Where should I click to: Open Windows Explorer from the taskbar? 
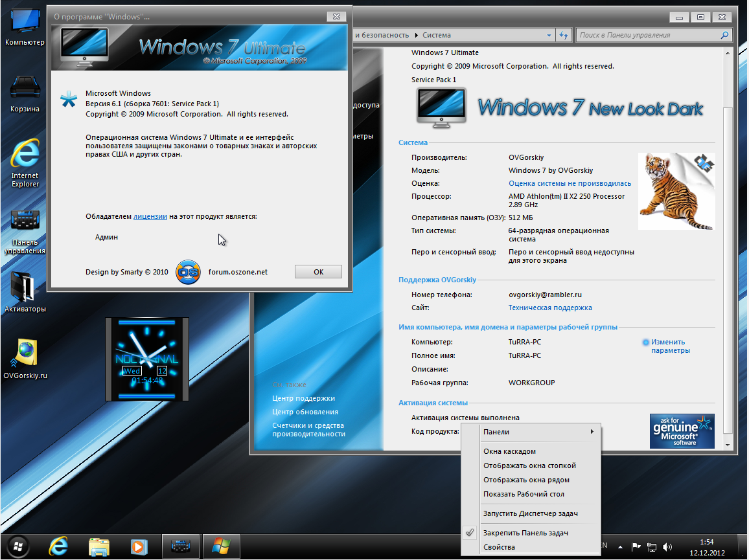(99, 547)
